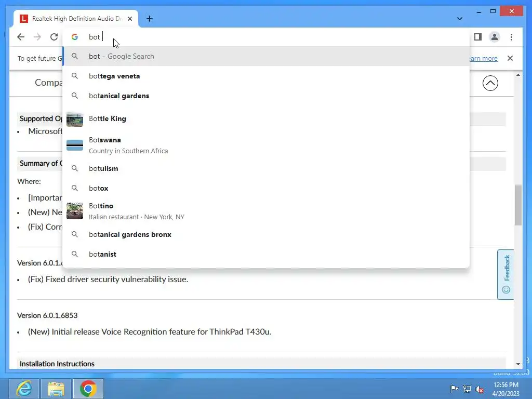
Task: Toggle the Chrome side panel icon
Action: tap(478, 37)
